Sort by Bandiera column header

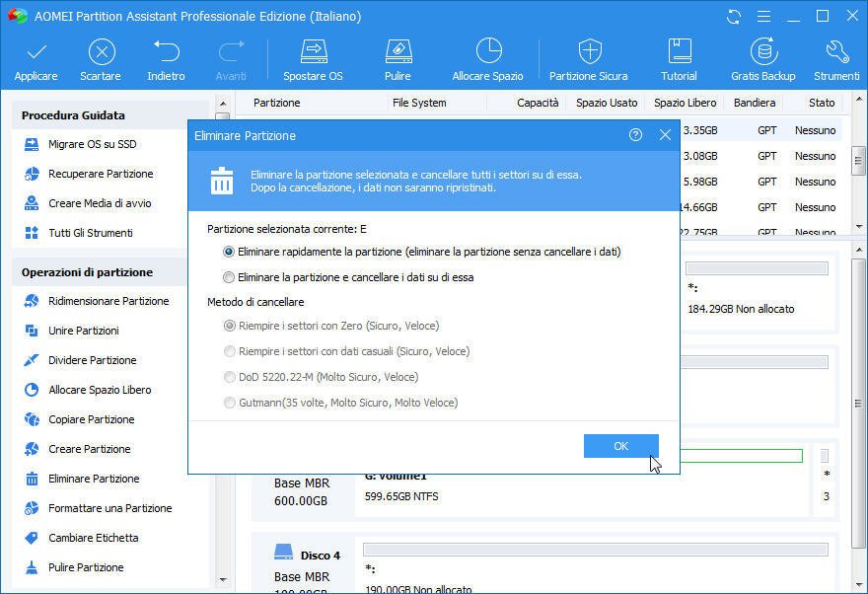[755, 103]
